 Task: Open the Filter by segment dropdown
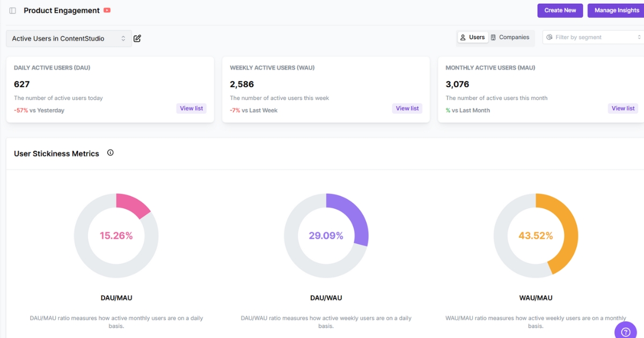pos(593,37)
